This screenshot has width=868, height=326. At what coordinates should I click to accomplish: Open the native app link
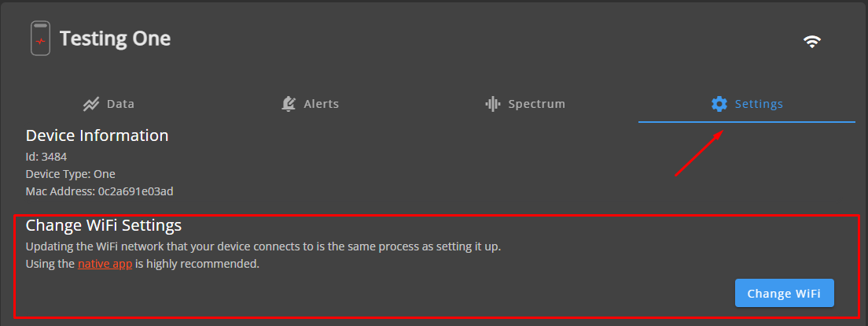(105, 264)
